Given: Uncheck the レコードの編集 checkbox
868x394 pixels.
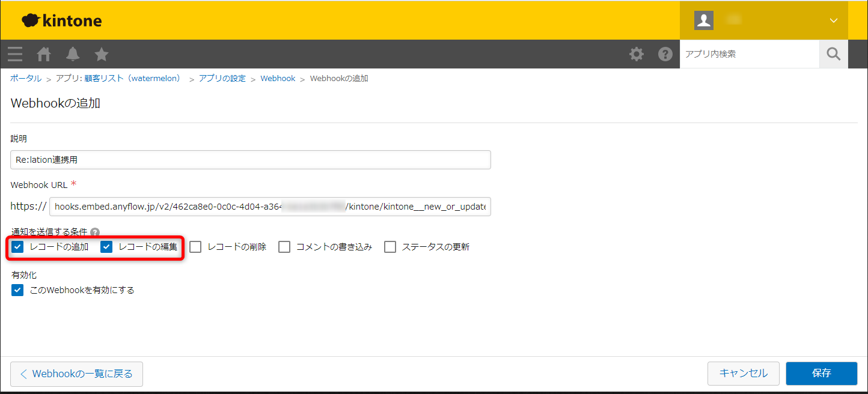Looking at the screenshot, I should [107, 247].
